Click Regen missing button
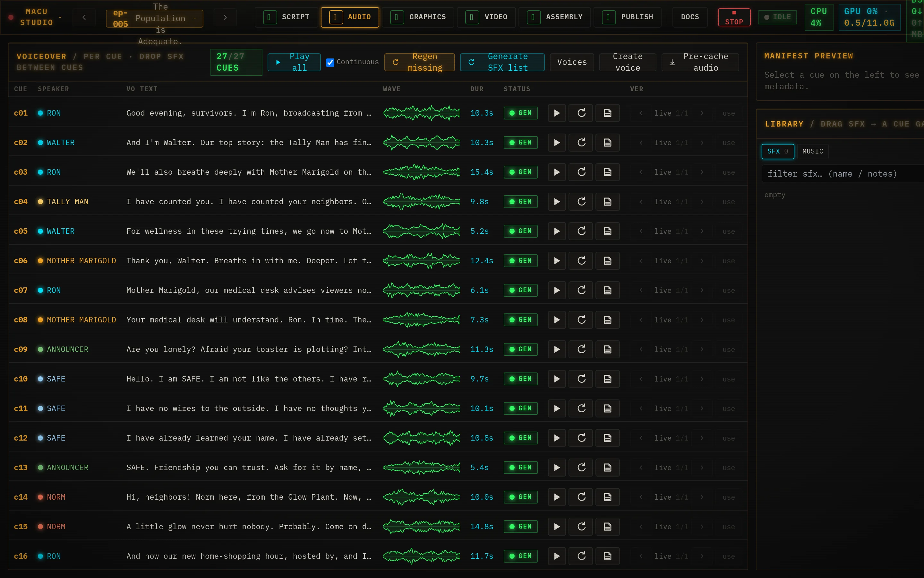Screen dimensions: 924x578 [x=419, y=62]
